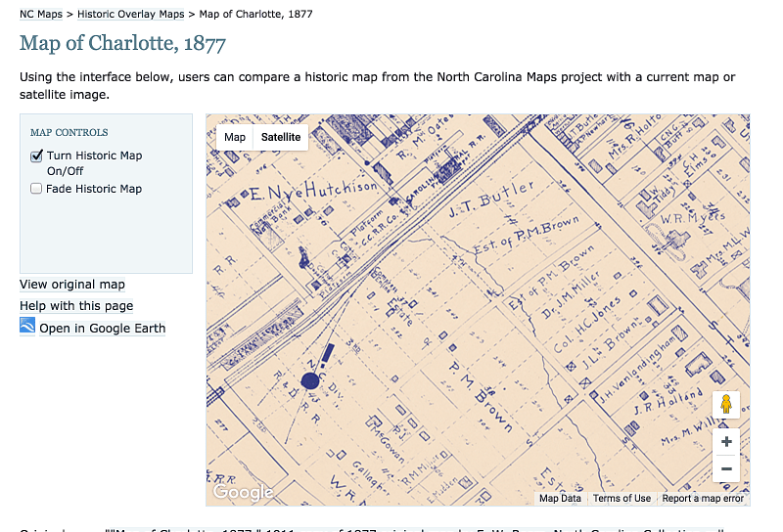783x532 pixels.
Task: Click the J.T. Butler label on map
Action: click(x=491, y=199)
